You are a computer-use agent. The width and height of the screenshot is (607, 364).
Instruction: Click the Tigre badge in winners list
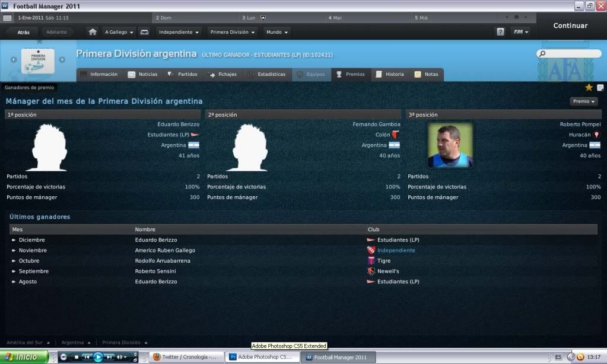[371, 261]
